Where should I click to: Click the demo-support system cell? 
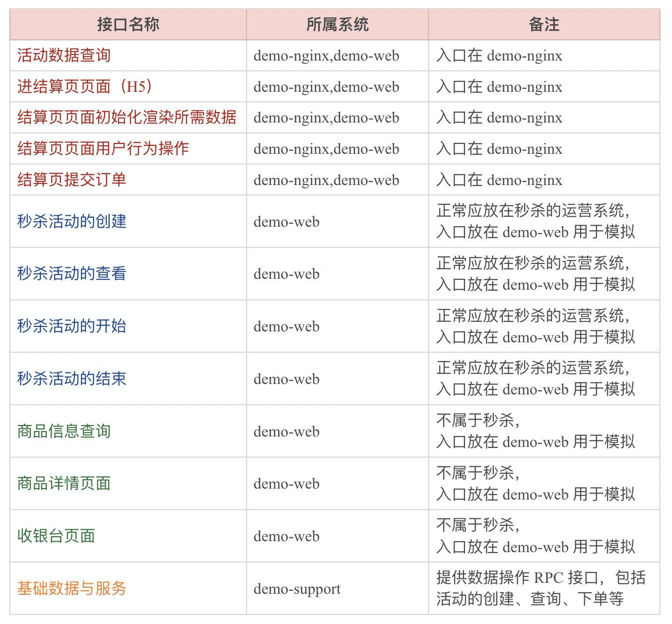297,589
